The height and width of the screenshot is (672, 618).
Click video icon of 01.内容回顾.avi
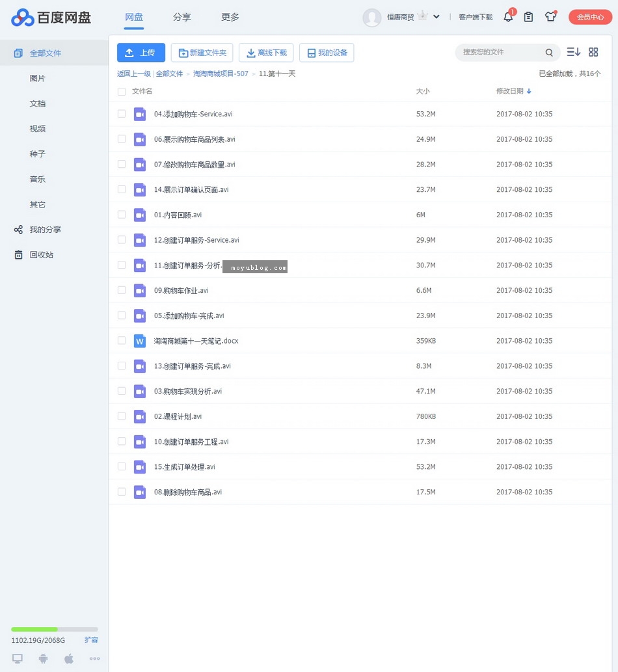click(x=140, y=215)
